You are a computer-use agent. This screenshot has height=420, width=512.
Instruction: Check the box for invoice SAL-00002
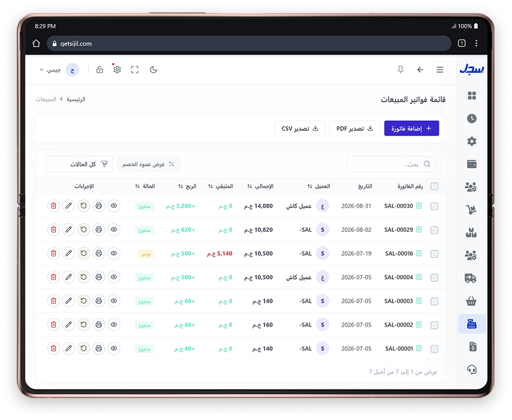(434, 325)
